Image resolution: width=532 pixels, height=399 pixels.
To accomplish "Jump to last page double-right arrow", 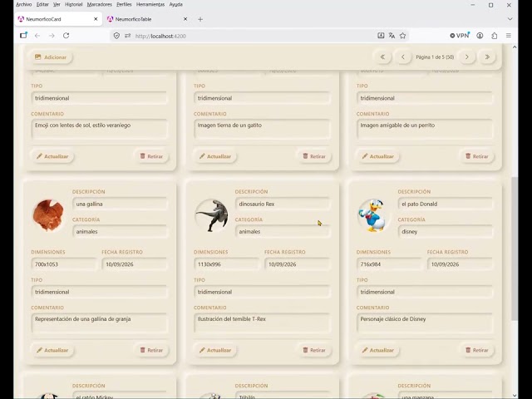I will tap(487, 57).
